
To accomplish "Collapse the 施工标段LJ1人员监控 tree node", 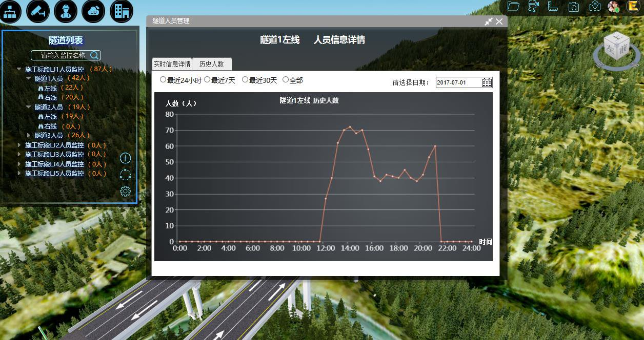I will [x=19, y=69].
